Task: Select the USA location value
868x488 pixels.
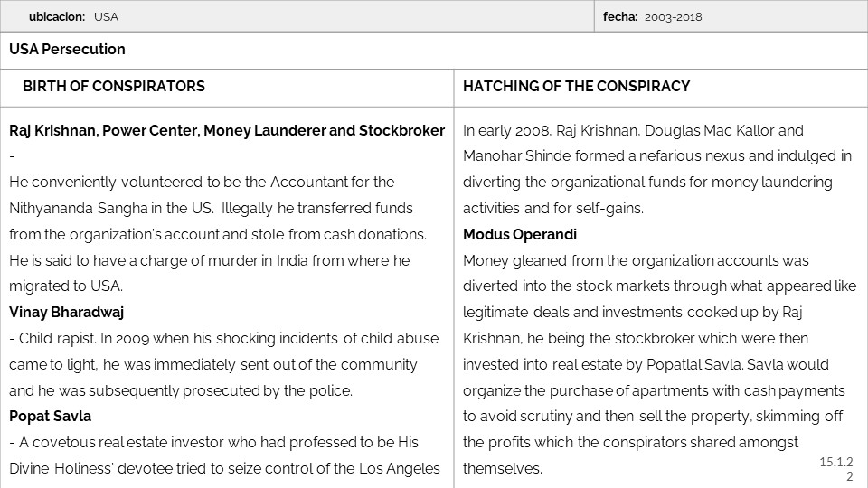Action: pyautogui.click(x=106, y=16)
